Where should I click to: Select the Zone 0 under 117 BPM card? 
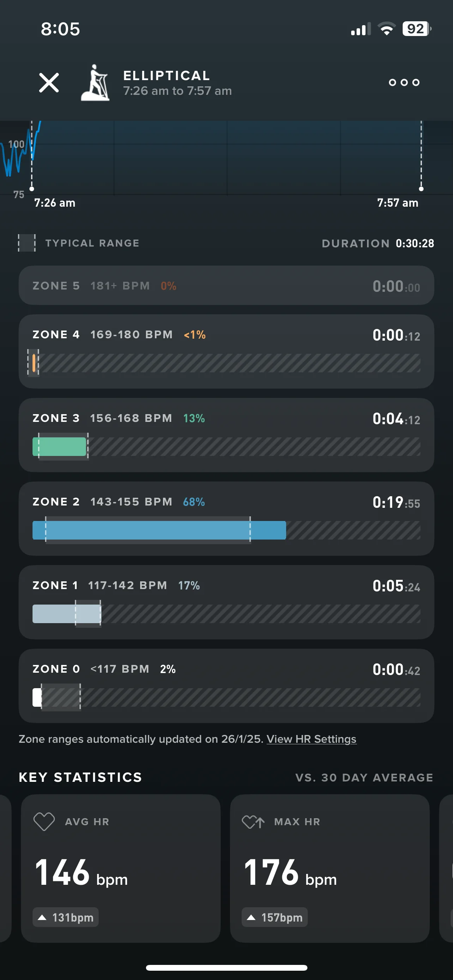pos(226,686)
